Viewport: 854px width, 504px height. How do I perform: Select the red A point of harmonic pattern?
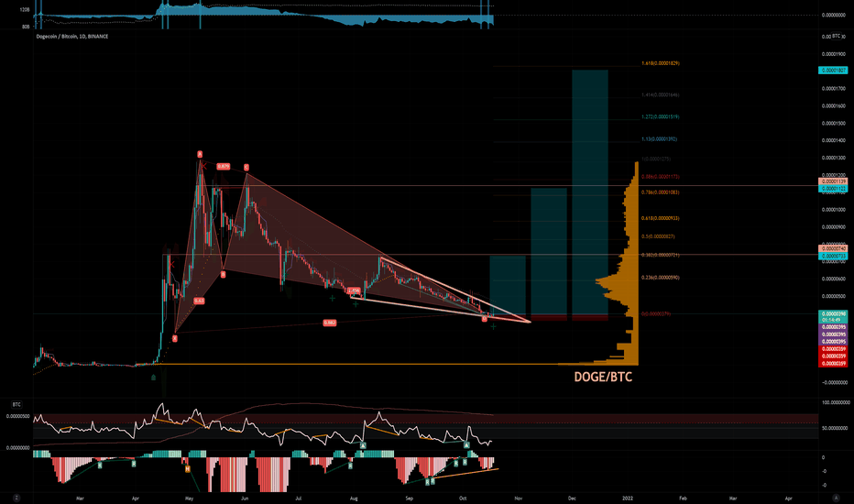click(200, 154)
